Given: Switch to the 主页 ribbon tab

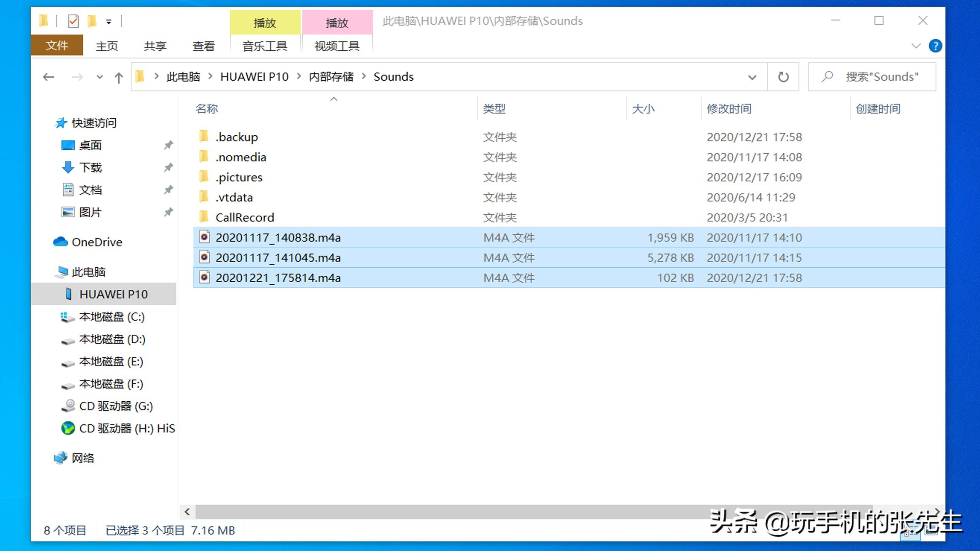Looking at the screenshot, I should click(x=107, y=46).
